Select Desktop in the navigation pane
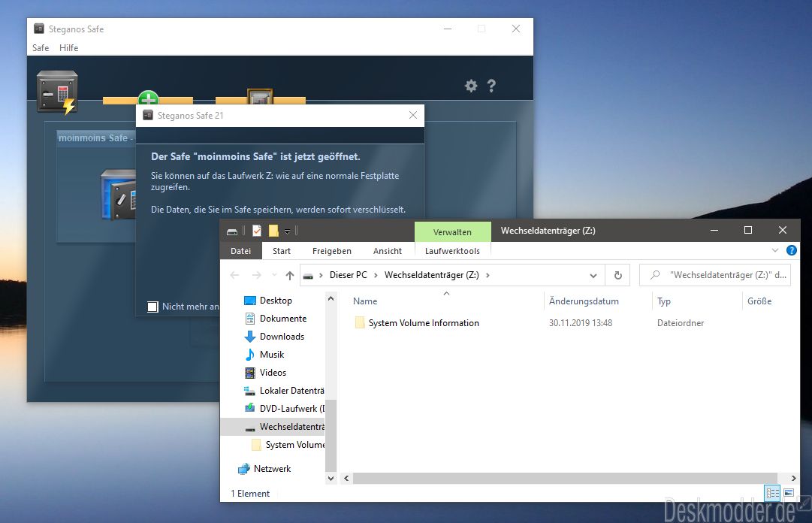812x523 pixels. coord(276,301)
